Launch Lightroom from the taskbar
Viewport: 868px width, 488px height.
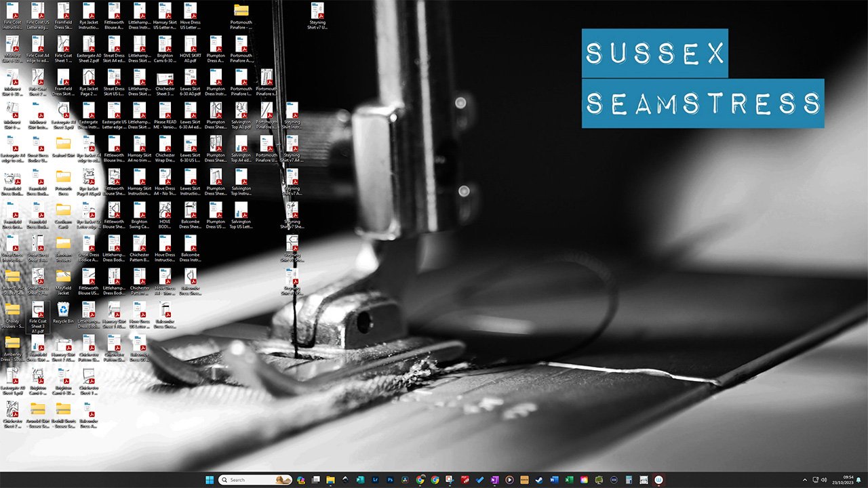point(376,480)
